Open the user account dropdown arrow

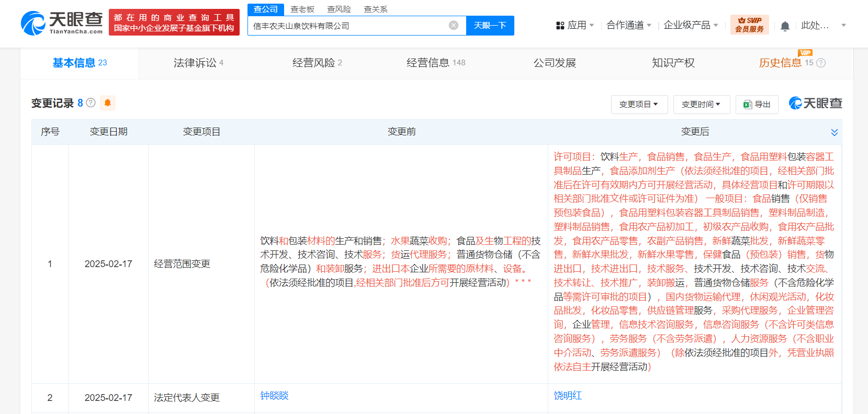point(843,25)
